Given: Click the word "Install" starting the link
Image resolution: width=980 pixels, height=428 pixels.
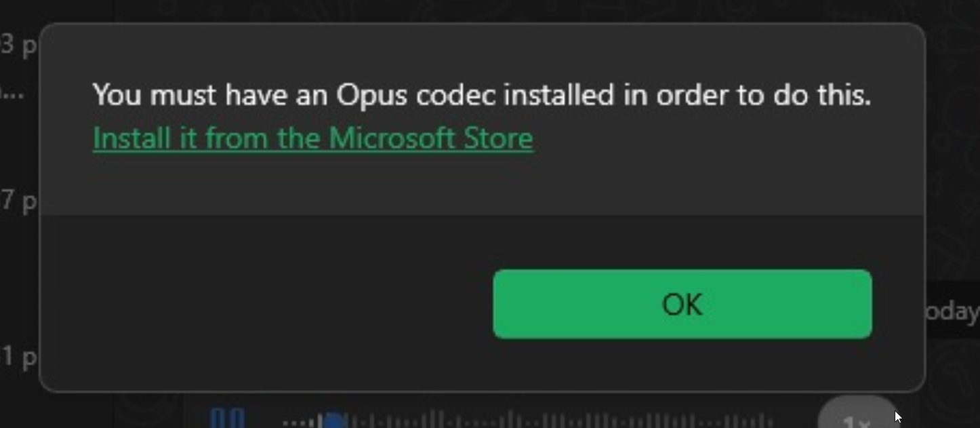Looking at the screenshot, I should [x=122, y=138].
